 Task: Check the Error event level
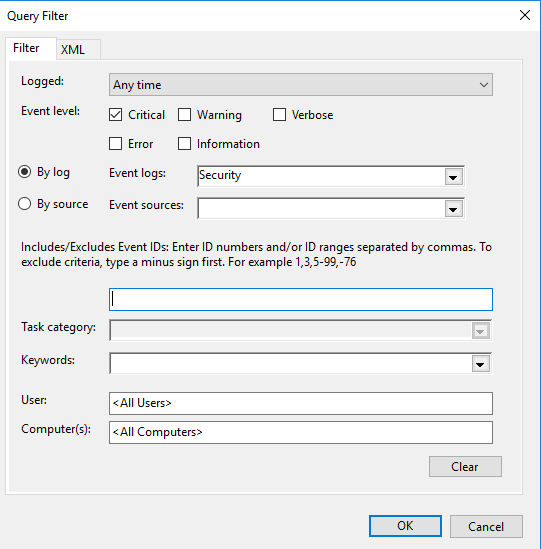116,144
